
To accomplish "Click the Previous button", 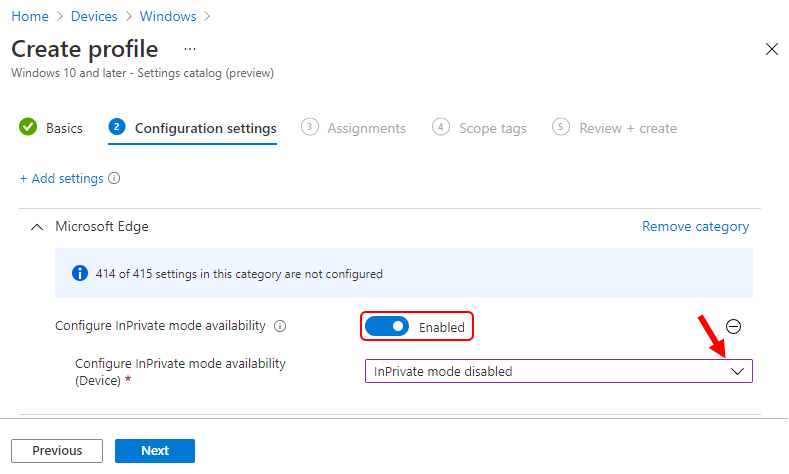I will click(x=57, y=451).
